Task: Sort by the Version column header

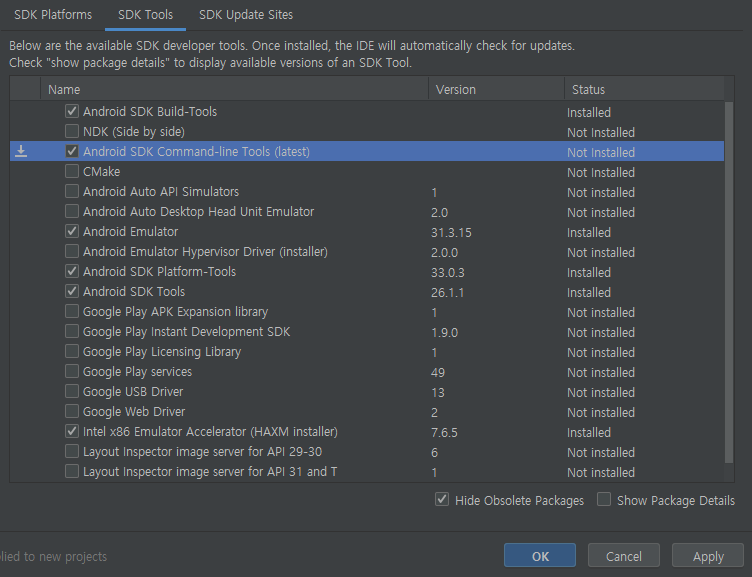Action: pyautogui.click(x=496, y=90)
